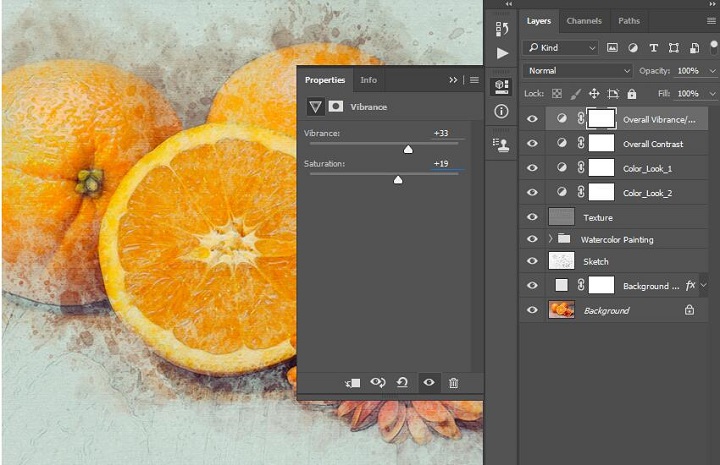Open the Fill dropdown arrow

[x=712, y=94]
